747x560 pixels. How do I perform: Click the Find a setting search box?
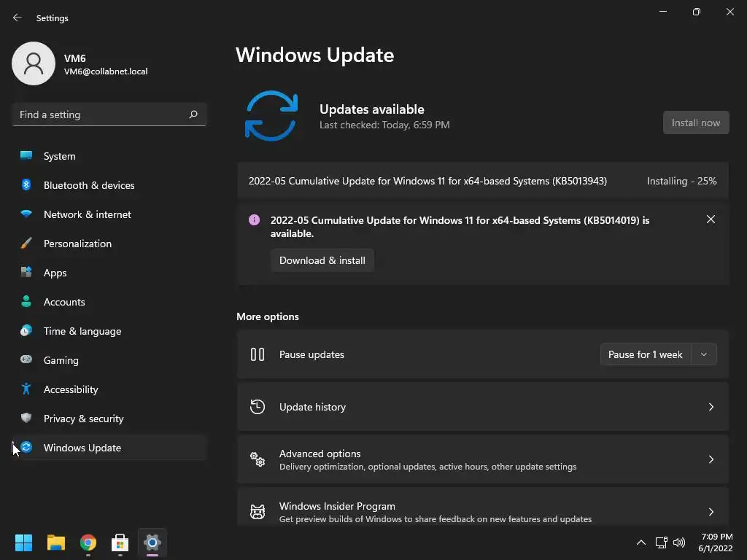[x=109, y=114]
